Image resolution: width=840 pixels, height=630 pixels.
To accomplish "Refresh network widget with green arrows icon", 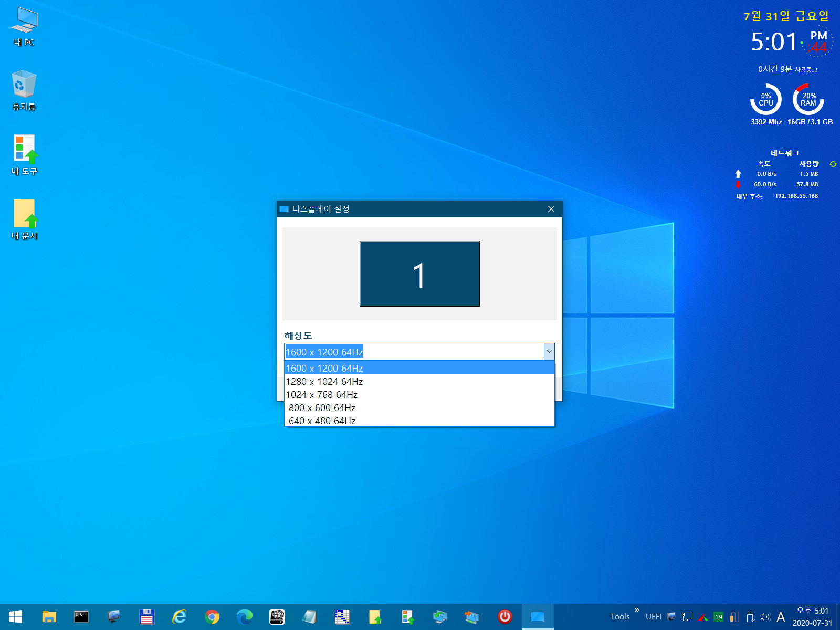I will tap(833, 164).
